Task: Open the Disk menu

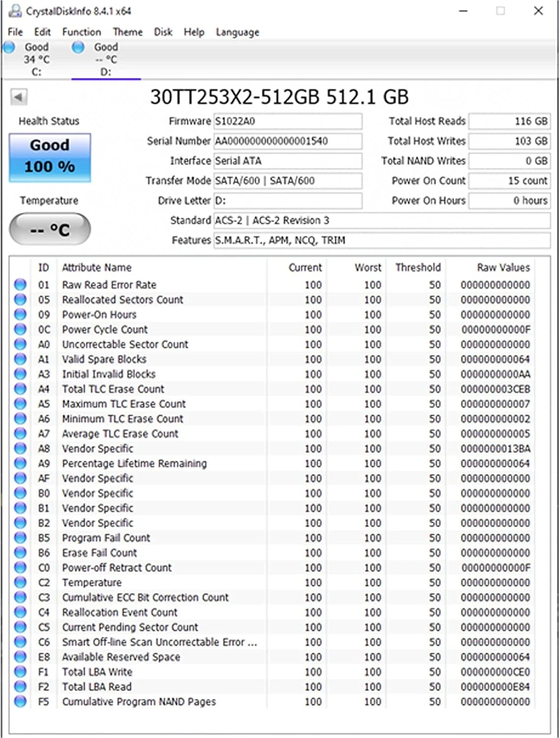Action: coord(163,32)
